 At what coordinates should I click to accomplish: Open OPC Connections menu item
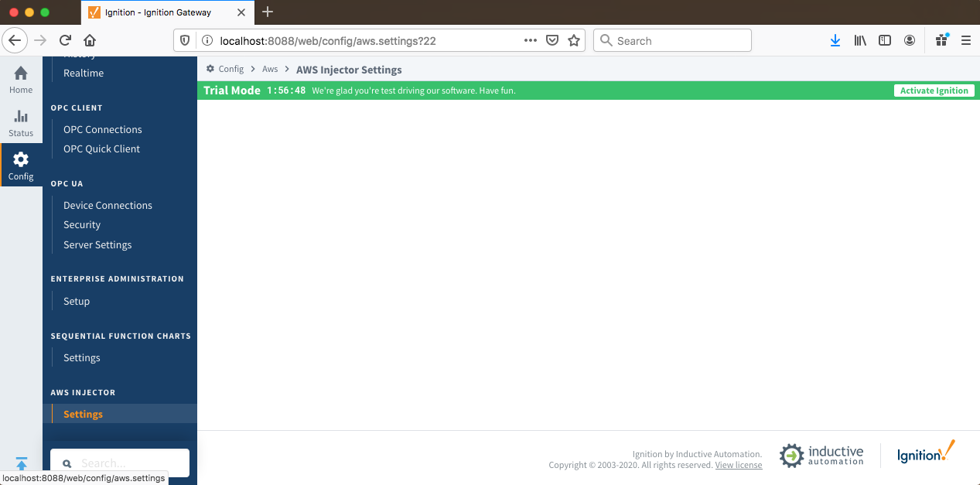103,129
